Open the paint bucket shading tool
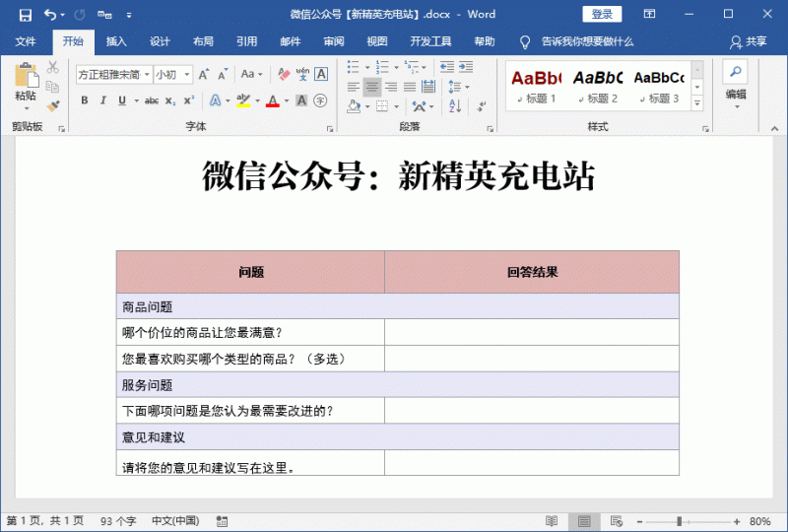 click(354, 106)
